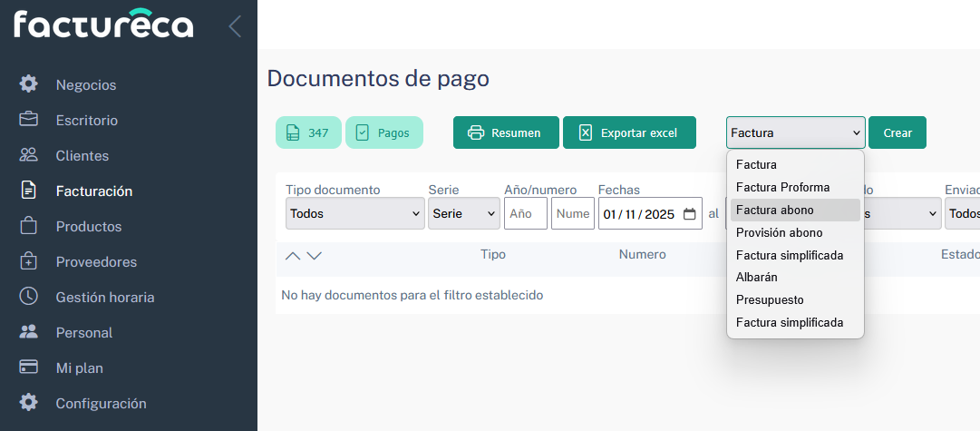Click the Proveedores medical bag icon
Viewport: 980px width, 431px height.
[28, 260]
